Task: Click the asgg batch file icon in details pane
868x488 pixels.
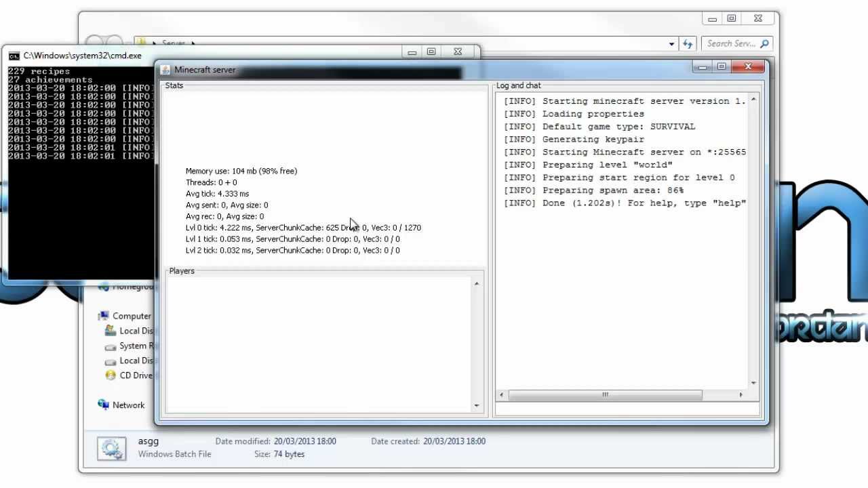Action: click(x=111, y=449)
